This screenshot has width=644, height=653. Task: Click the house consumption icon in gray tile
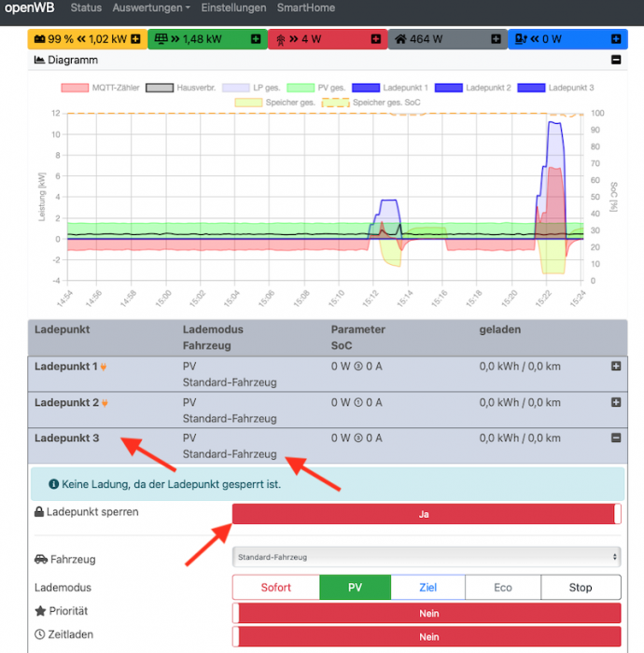(x=400, y=39)
